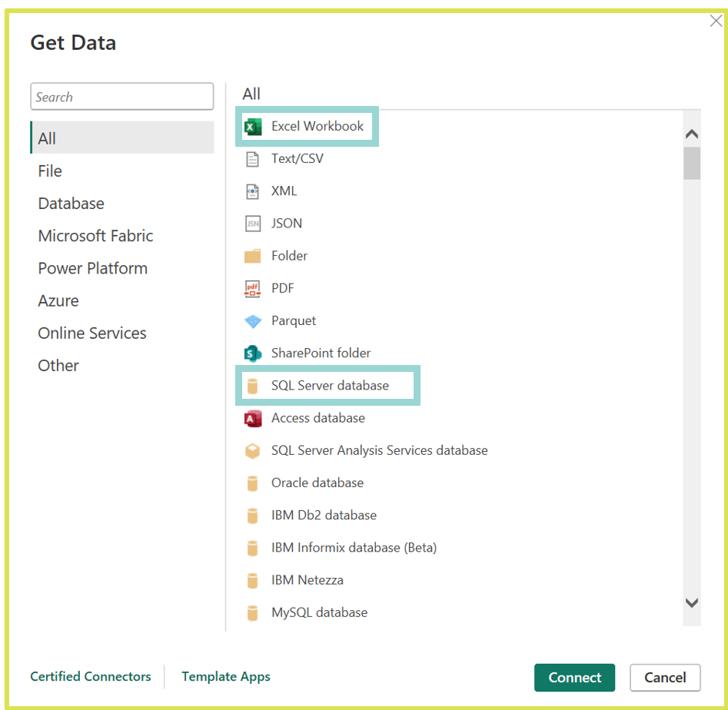The width and height of the screenshot is (728, 710).
Task: Select the 'PDF' list entry
Action: [283, 288]
